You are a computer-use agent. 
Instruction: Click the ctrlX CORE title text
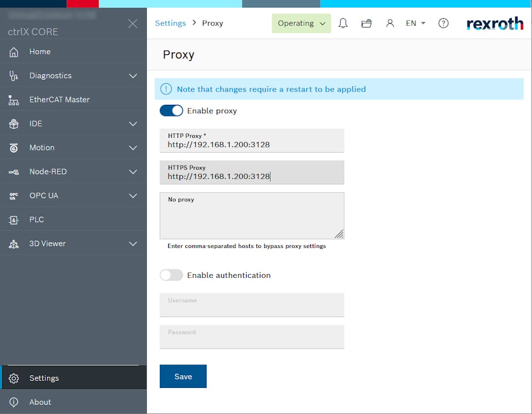tap(33, 32)
